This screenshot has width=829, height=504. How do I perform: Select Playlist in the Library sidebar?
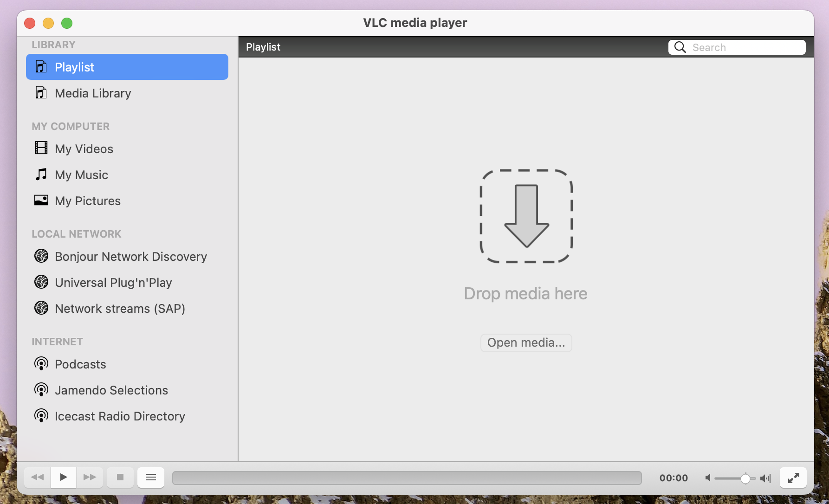click(127, 67)
